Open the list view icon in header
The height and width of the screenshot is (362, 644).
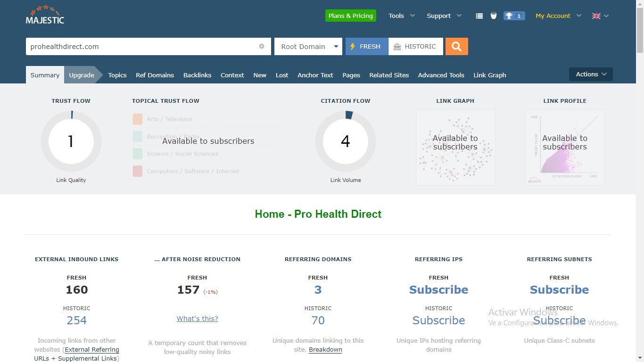pos(479,16)
